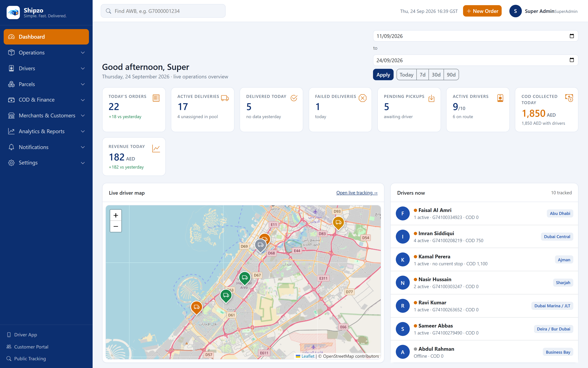Image resolution: width=588 pixels, height=368 pixels.
Task: Click Faisal Al Amri's avatar
Action: pos(403,213)
